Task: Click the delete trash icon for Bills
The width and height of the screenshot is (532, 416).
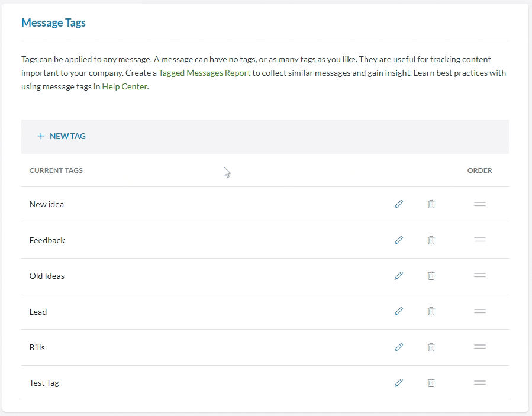Action: coord(431,347)
